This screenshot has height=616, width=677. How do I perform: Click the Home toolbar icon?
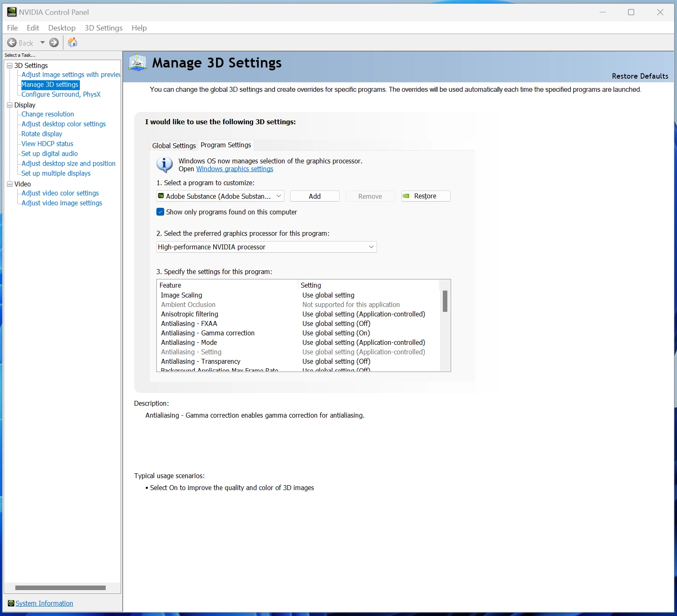(72, 42)
